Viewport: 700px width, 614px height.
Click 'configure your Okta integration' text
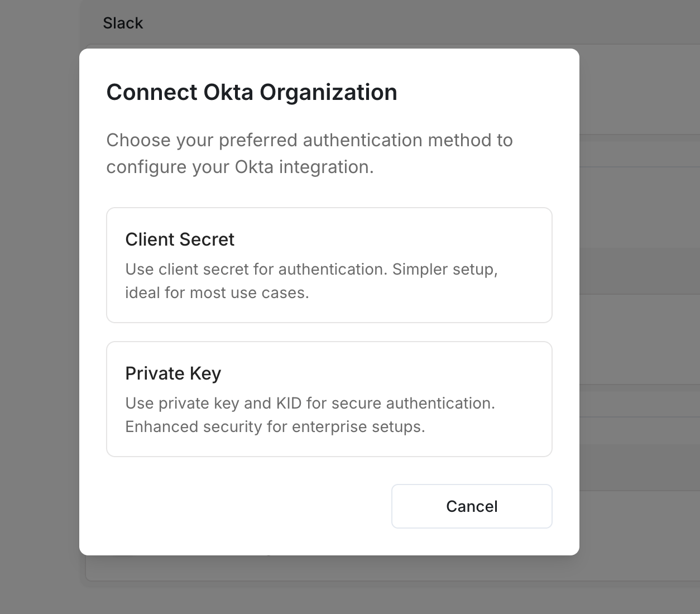[240, 167]
